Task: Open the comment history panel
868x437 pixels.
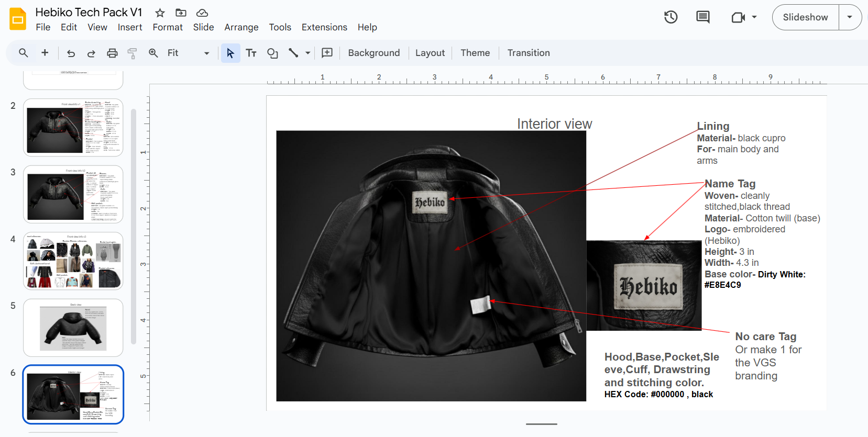Action: coord(702,17)
